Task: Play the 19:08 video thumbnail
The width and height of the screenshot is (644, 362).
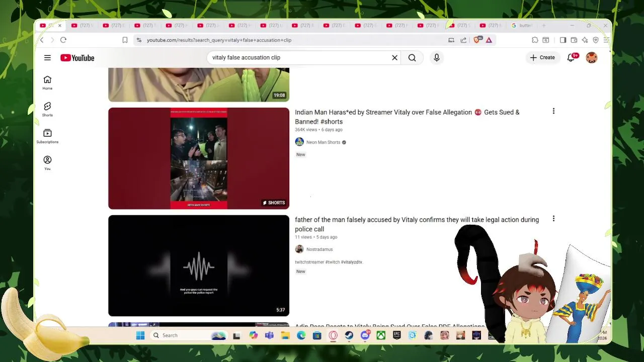Action: tap(199, 85)
